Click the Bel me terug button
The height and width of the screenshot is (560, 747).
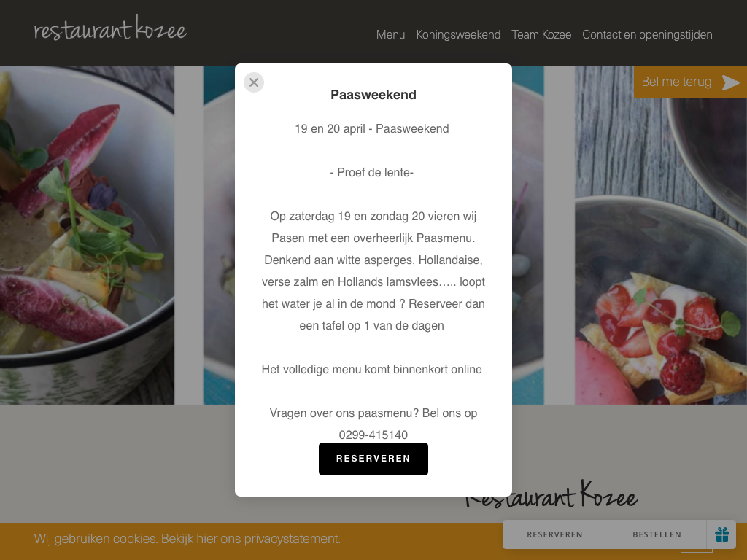pos(690,82)
